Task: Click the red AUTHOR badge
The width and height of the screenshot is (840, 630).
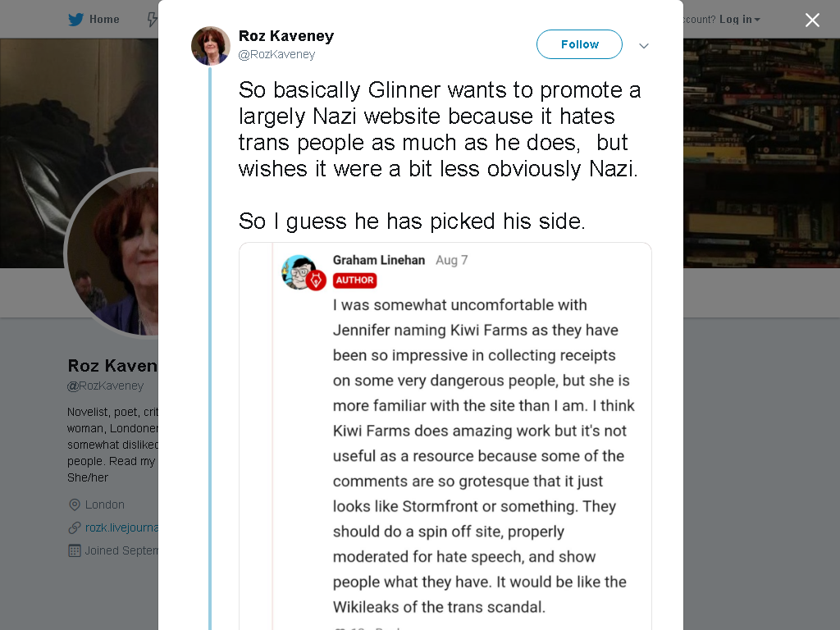Action: coord(354,281)
